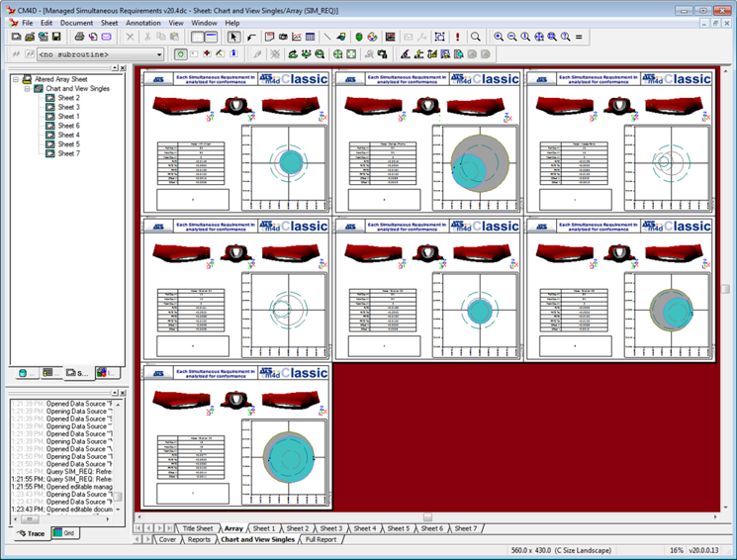Open the Window menu
The height and width of the screenshot is (560, 737).
coord(204,23)
